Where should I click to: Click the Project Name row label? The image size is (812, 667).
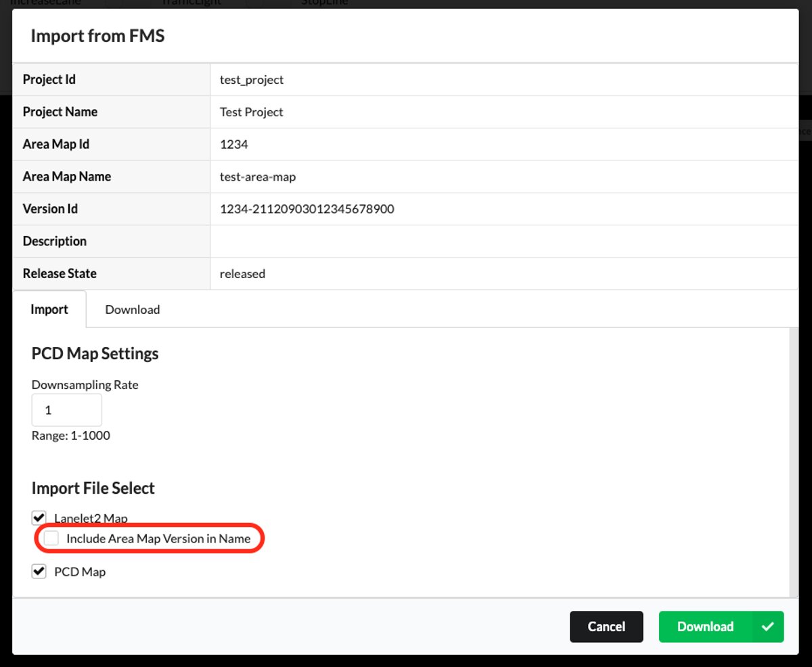[60, 112]
